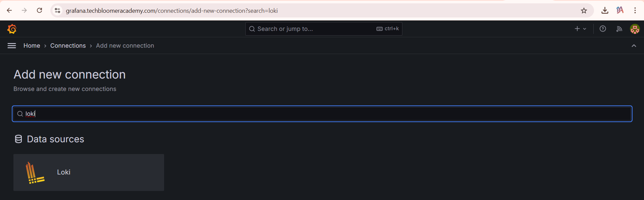644x200 pixels.
Task: Click the Loki logo thumbnail
Action: pyautogui.click(x=35, y=172)
